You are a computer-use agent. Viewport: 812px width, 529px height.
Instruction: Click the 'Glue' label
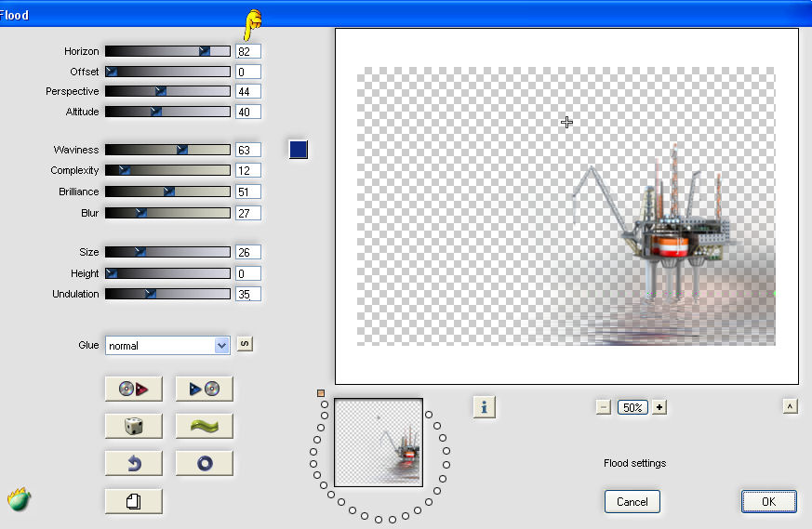pos(88,345)
